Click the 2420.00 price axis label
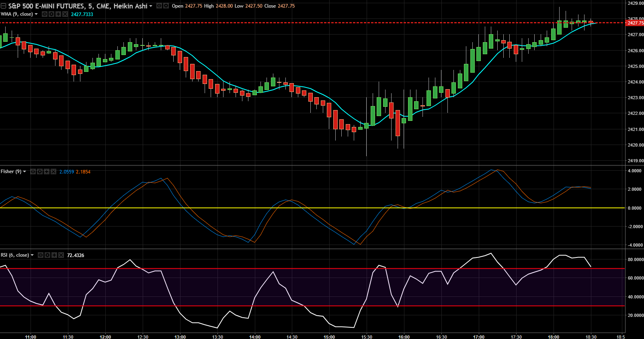 pyautogui.click(x=636, y=145)
